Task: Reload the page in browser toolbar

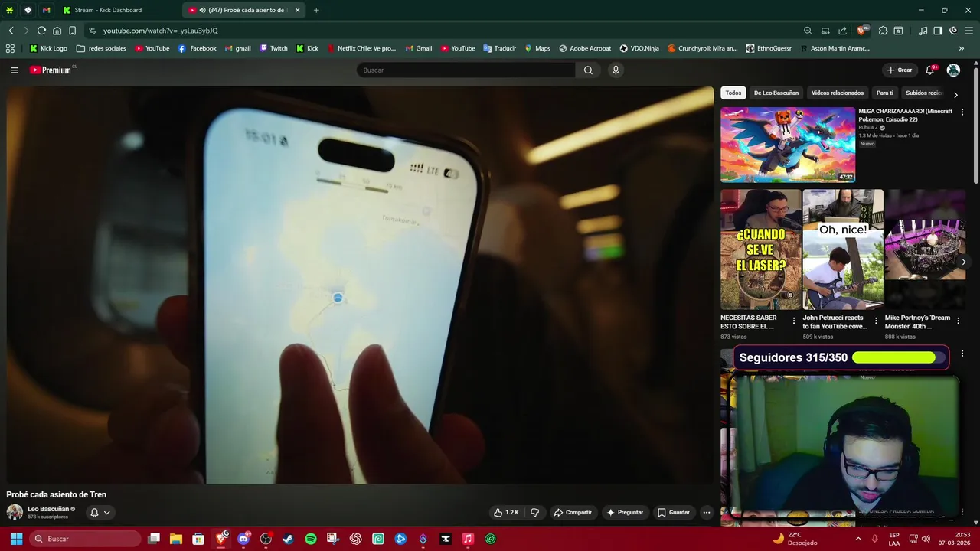Action: pyautogui.click(x=41, y=31)
